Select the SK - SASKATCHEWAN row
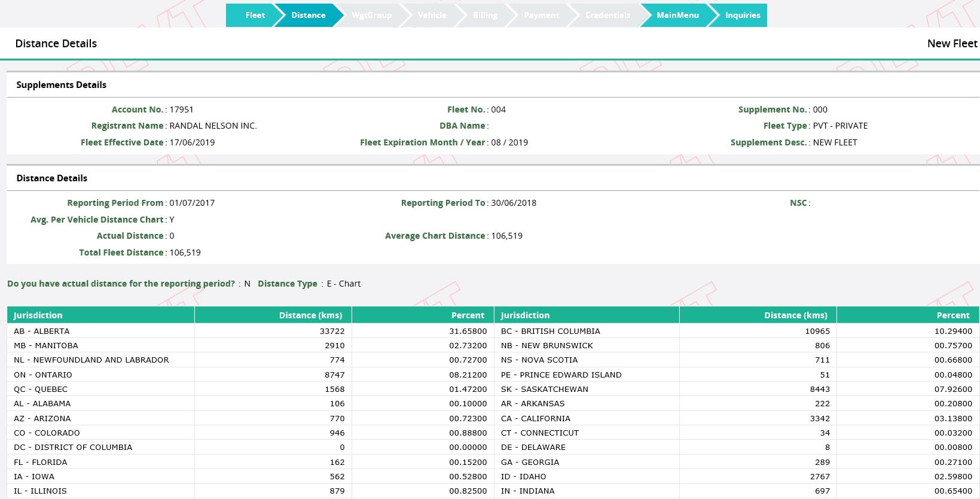 [737, 389]
